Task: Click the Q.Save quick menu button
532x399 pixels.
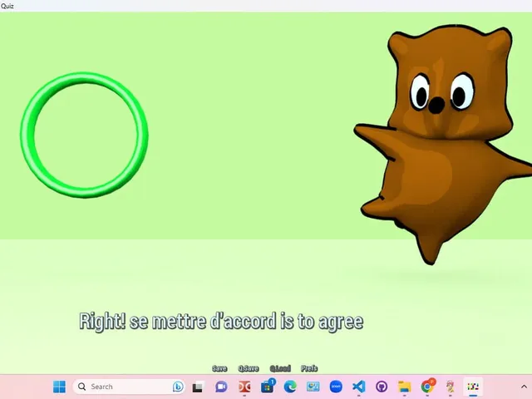Action: pos(249,368)
